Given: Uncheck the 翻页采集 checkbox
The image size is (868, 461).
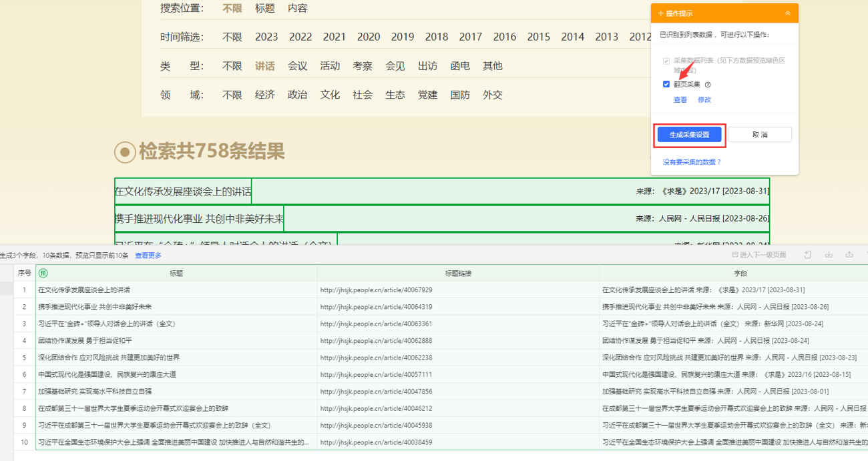Looking at the screenshot, I should (x=666, y=85).
